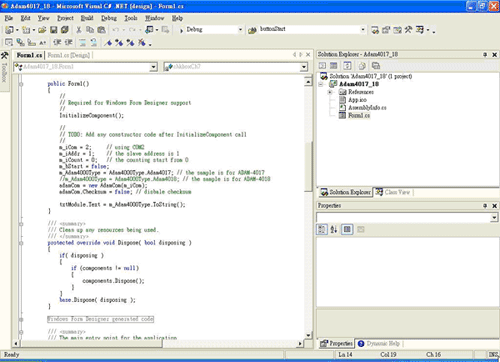Open the Debug menu
The image size is (500, 362).
(109, 18)
